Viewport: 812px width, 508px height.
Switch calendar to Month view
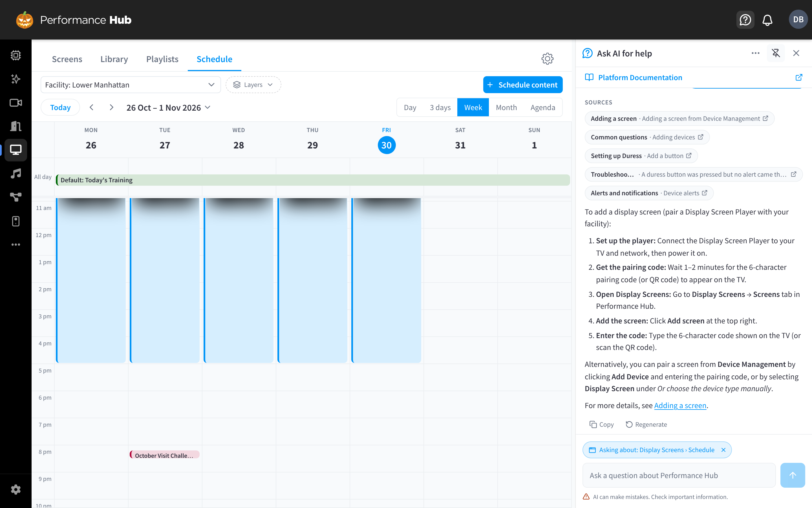point(506,108)
